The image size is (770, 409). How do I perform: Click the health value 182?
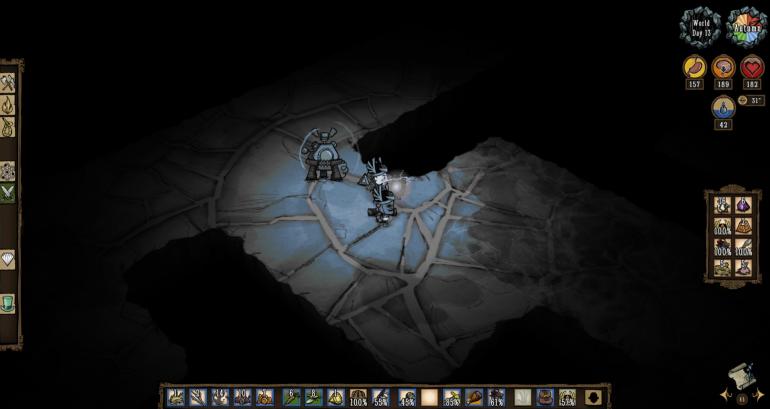coord(752,84)
